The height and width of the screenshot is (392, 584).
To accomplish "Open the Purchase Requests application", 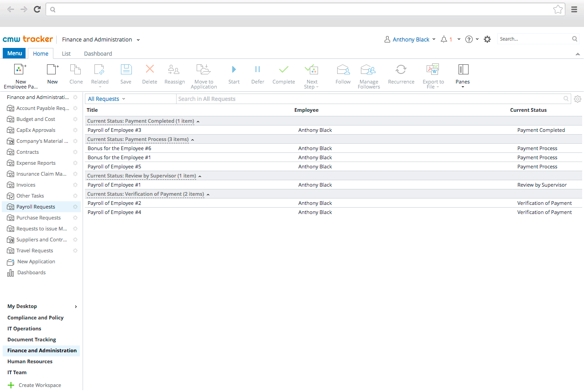I will pyautogui.click(x=38, y=218).
